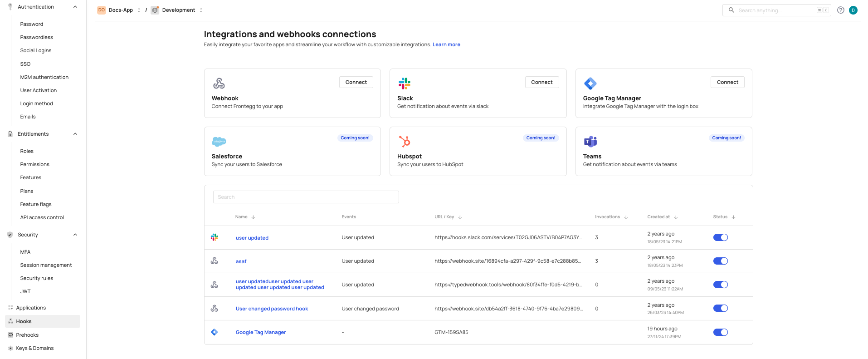Viewport: 868px width, 359px height.
Task: Open user avatar menu in top bar
Action: tap(853, 10)
